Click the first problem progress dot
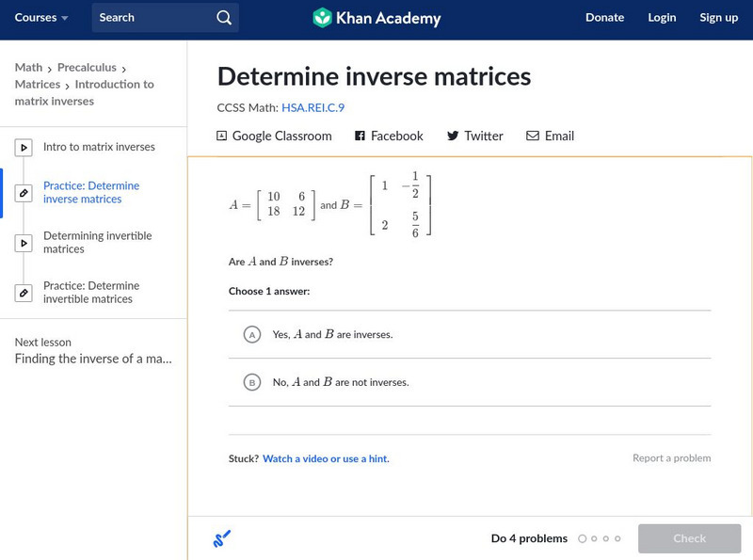Viewport: 753px width, 560px height. click(582, 539)
